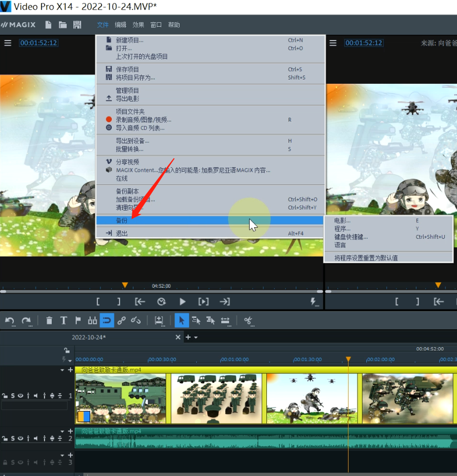Add a track with the plus above track 1
The width and height of the screenshot is (457, 476).
(x=71, y=370)
